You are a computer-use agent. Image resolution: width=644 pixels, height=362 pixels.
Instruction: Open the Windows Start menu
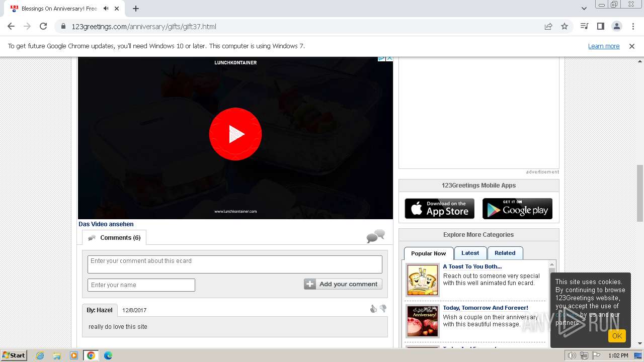click(x=14, y=355)
